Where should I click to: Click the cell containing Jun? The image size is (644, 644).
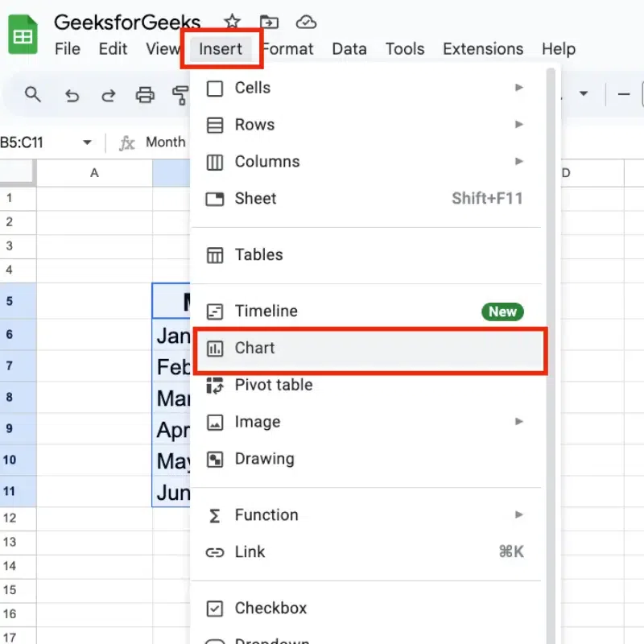tap(171, 492)
